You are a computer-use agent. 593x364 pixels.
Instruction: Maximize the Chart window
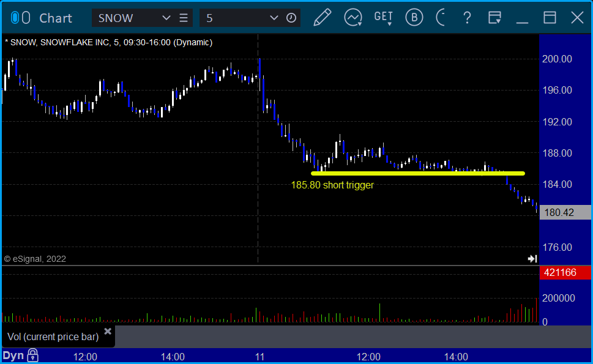(x=550, y=18)
